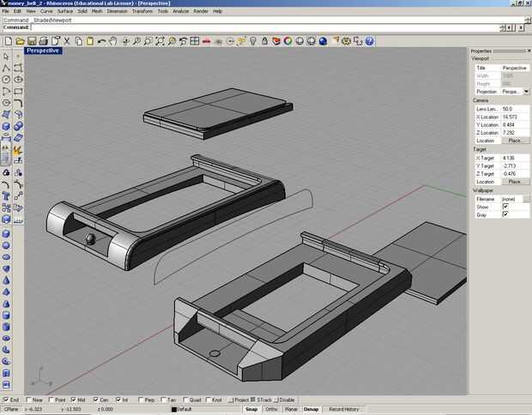Viewport: 532px width, 415px height.
Task: Click the black Default layer swatch
Action: [x=174, y=410]
